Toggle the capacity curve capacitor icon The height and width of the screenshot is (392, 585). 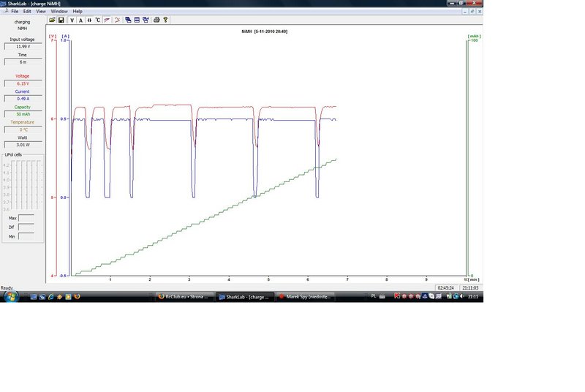click(89, 20)
